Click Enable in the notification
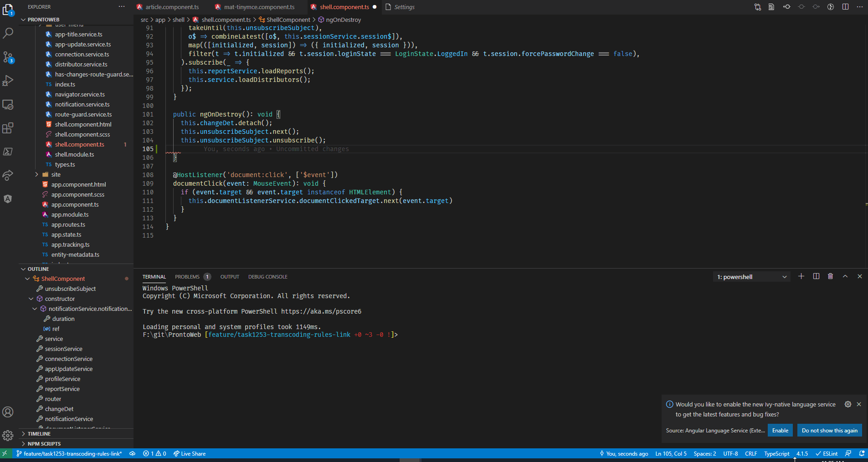Viewport: 868px width, 462px height. tap(780, 431)
